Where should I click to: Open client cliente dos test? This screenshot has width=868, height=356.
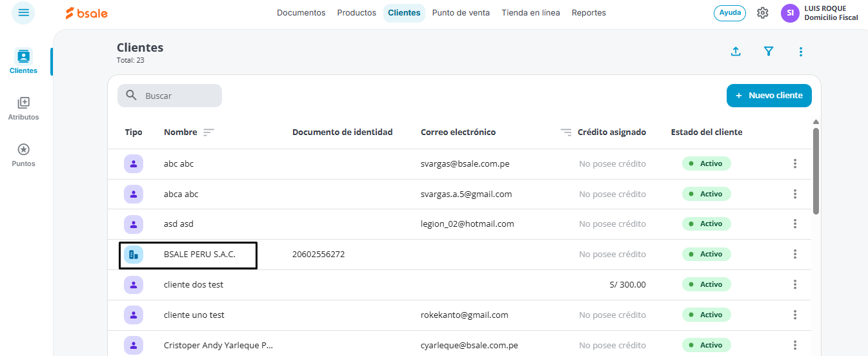pyautogui.click(x=194, y=284)
